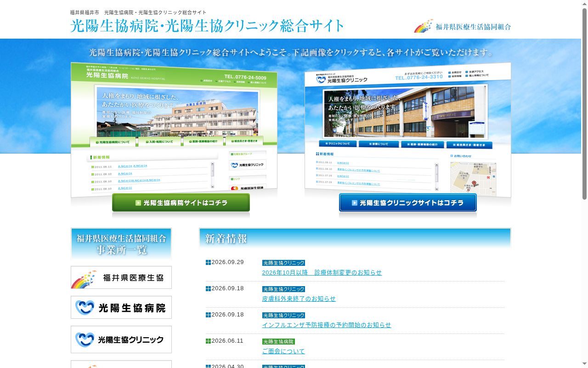
Task: Click the scrollbar down arrow
Action: coord(584,364)
